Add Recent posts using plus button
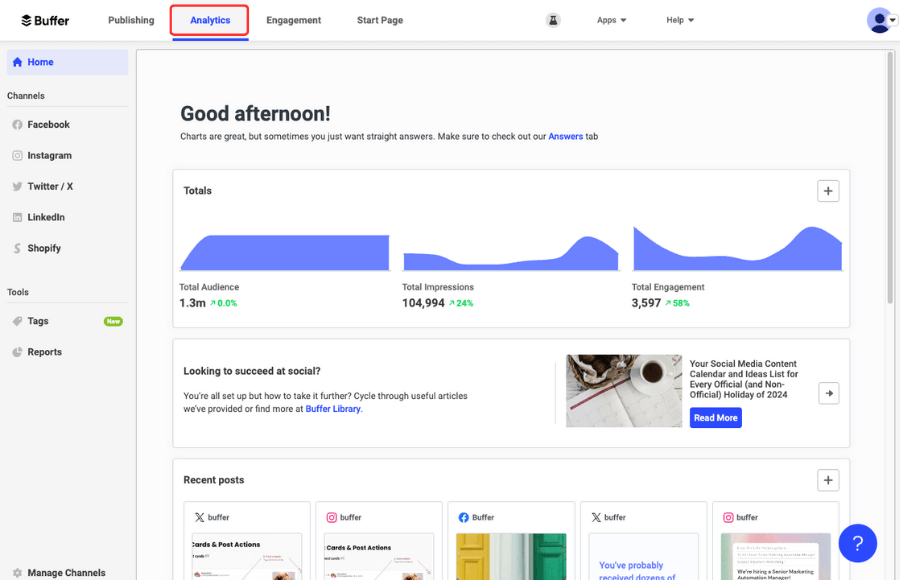 (x=827, y=480)
